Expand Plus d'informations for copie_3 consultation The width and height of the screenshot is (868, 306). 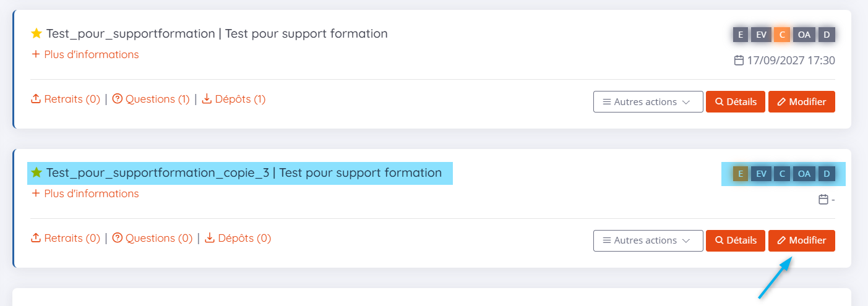[85, 193]
